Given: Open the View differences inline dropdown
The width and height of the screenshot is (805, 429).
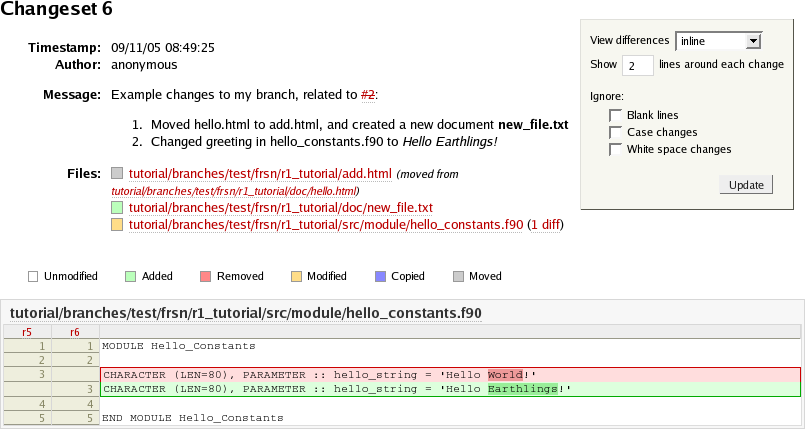Looking at the screenshot, I should pyautogui.click(x=719, y=41).
